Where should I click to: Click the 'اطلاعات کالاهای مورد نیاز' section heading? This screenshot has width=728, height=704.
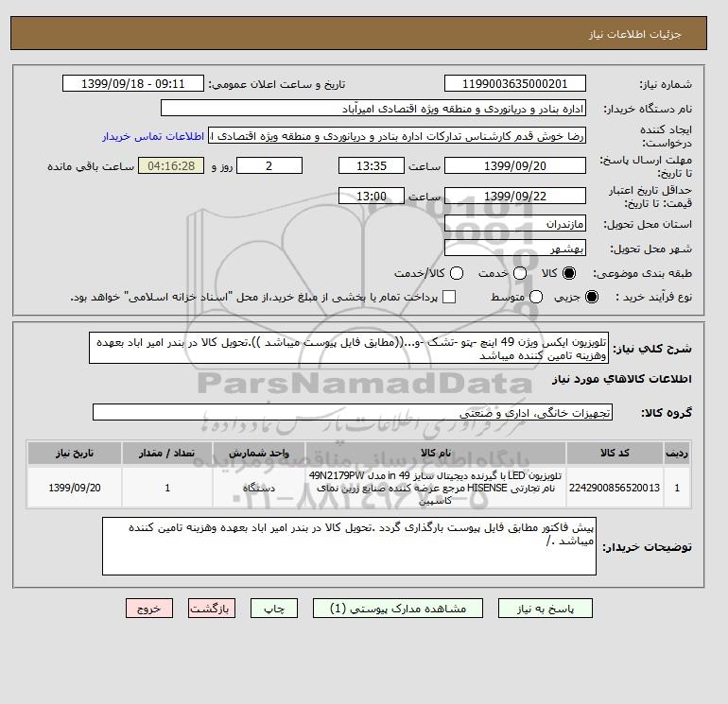(x=622, y=379)
